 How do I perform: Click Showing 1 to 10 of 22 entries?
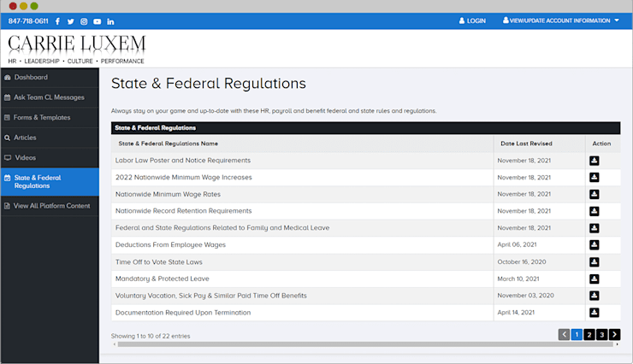pyautogui.click(x=151, y=336)
